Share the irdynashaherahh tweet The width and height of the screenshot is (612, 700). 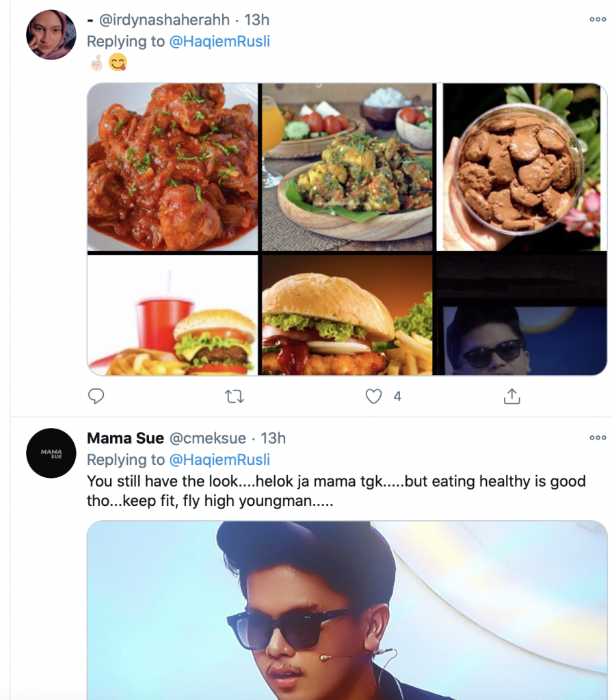tap(511, 396)
